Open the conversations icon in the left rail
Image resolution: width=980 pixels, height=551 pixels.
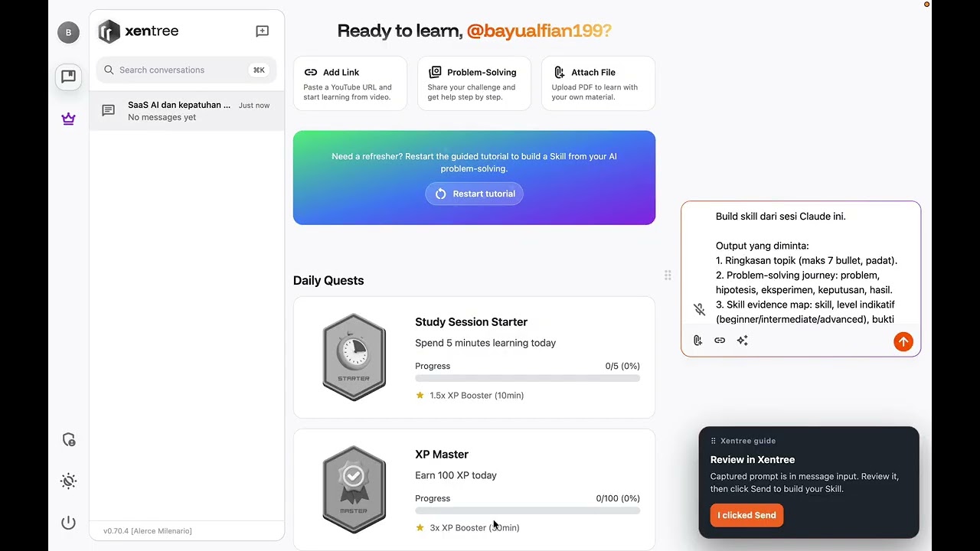(x=68, y=77)
